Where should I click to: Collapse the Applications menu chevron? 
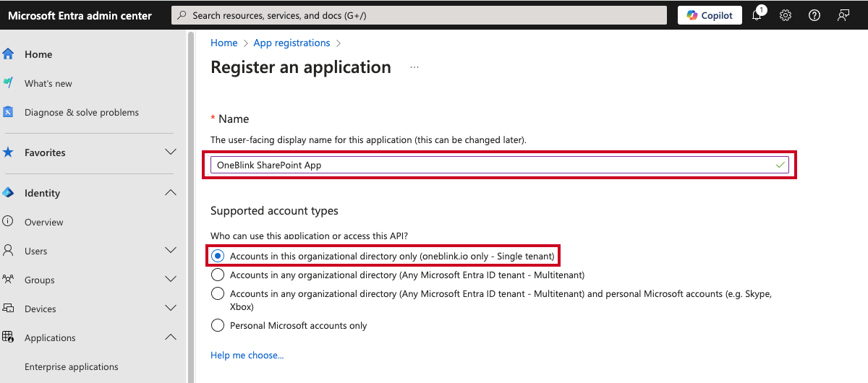point(171,337)
